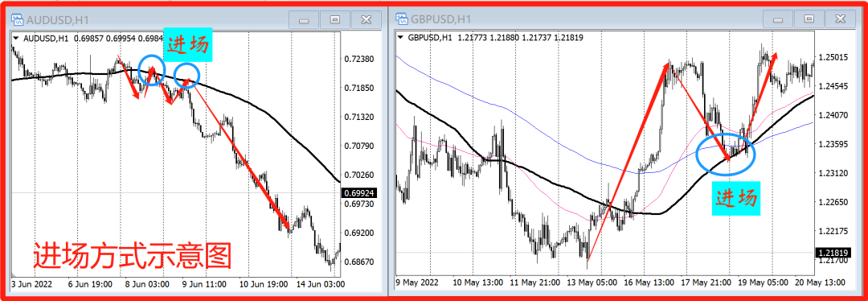The height and width of the screenshot is (301, 868).
Task: Click price level 1.23120 on GBPUSD scale
Action: (x=833, y=173)
